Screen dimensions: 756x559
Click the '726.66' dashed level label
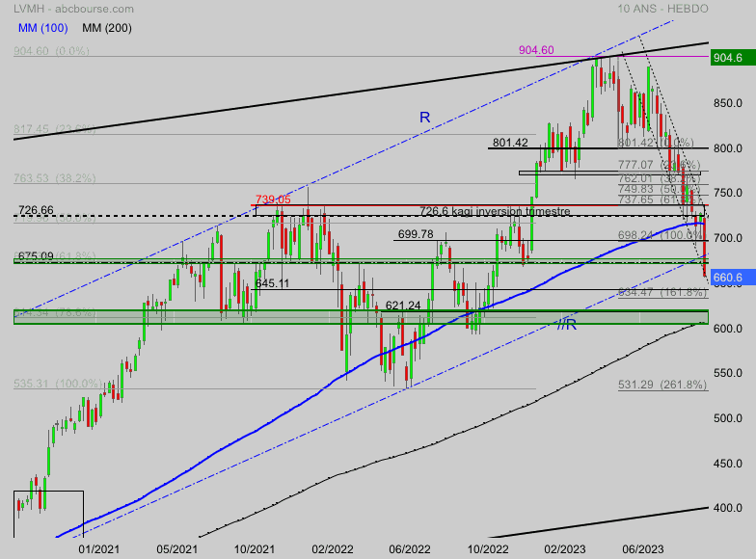pos(37,210)
